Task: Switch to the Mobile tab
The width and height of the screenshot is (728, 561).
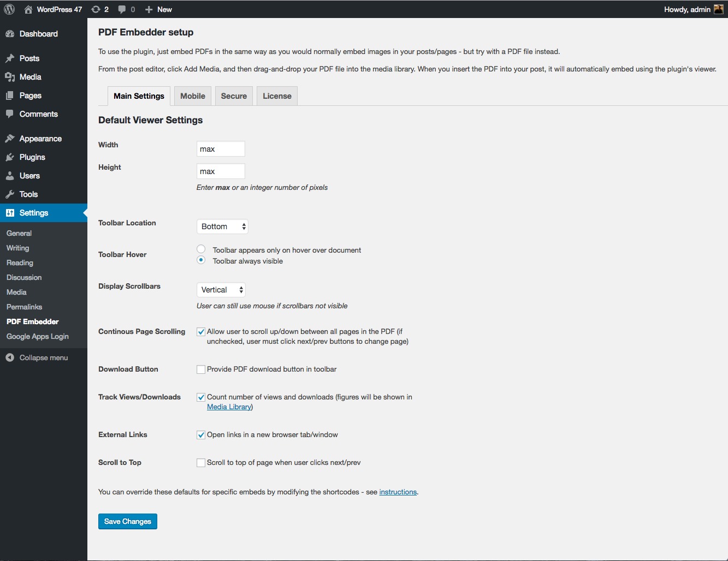Action: 193,96
